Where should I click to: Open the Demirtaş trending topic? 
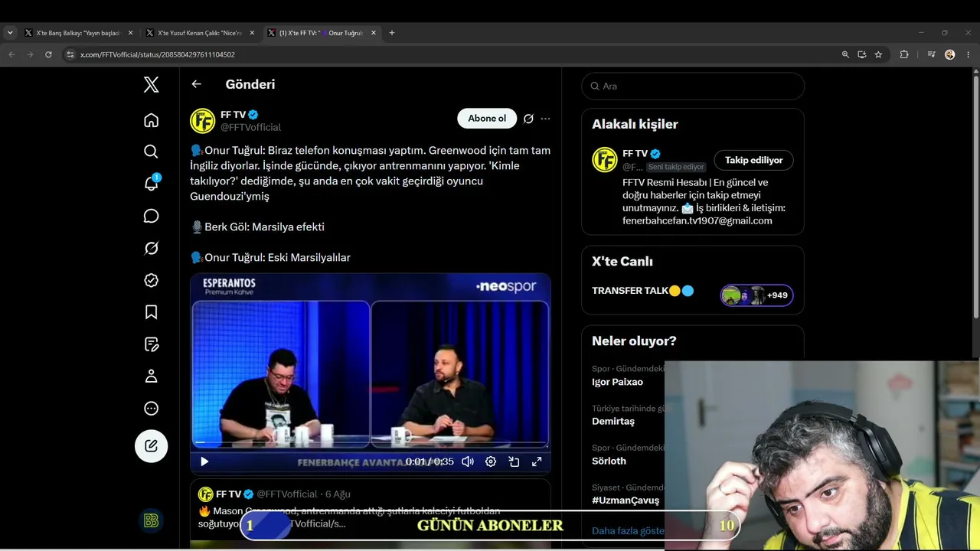(x=613, y=421)
